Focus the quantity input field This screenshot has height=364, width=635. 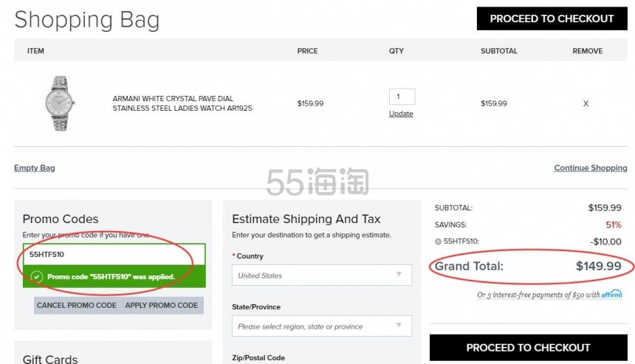coord(402,97)
